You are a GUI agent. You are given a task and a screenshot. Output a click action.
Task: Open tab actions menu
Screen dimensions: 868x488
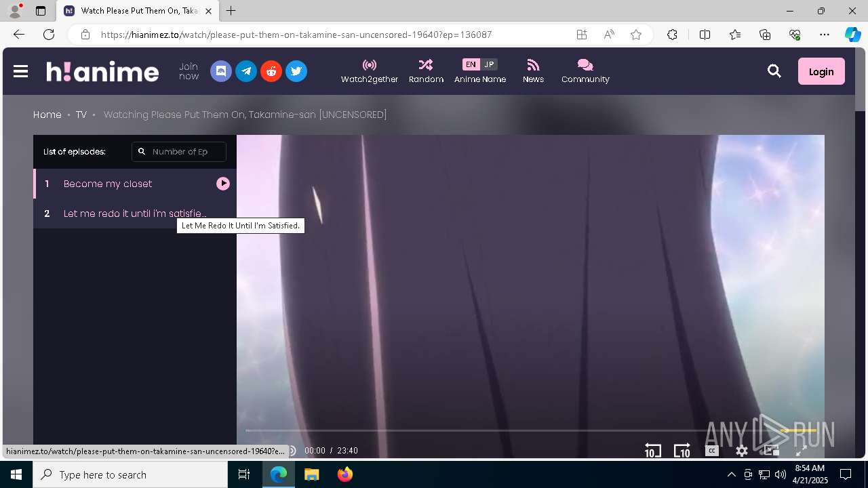pyautogui.click(x=41, y=11)
